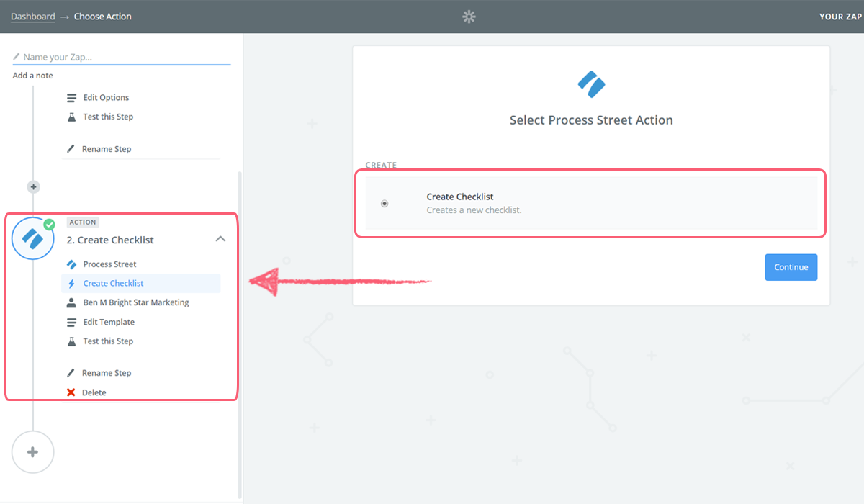This screenshot has height=504, width=864.
Task: Click Rename Step under Create Checklist
Action: (x=107, y=373)
